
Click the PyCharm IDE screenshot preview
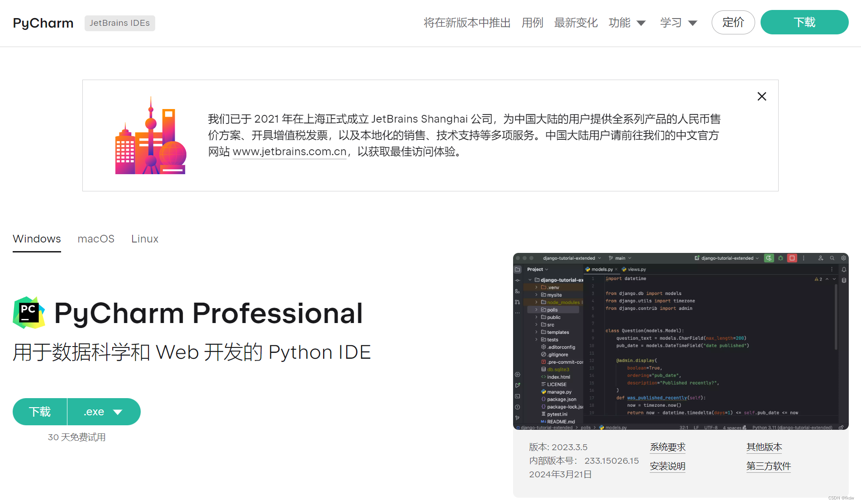pos(681,341)
